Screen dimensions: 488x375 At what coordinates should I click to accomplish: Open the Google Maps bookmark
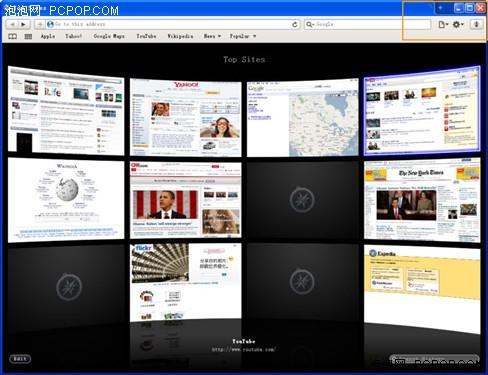pyautogui.click(x=109, y=36)
